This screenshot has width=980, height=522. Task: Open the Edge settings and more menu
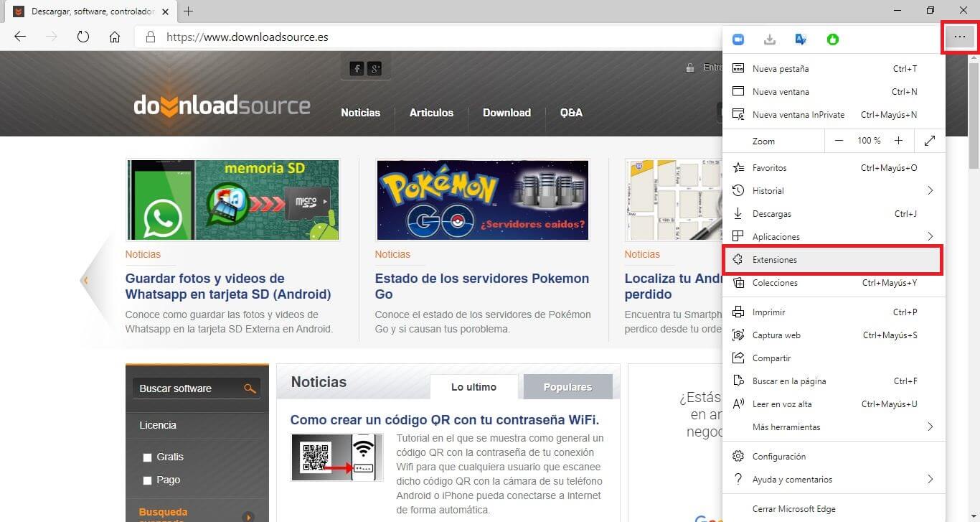click(960, 37)
